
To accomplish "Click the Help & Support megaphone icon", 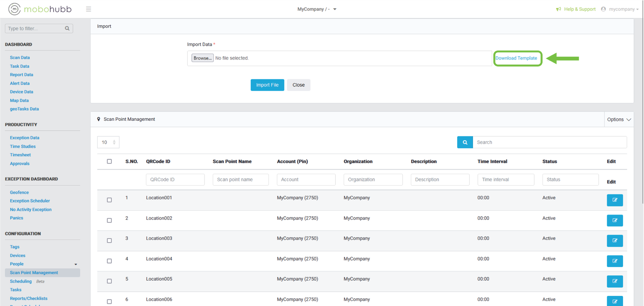I will [x=558, y=9].
